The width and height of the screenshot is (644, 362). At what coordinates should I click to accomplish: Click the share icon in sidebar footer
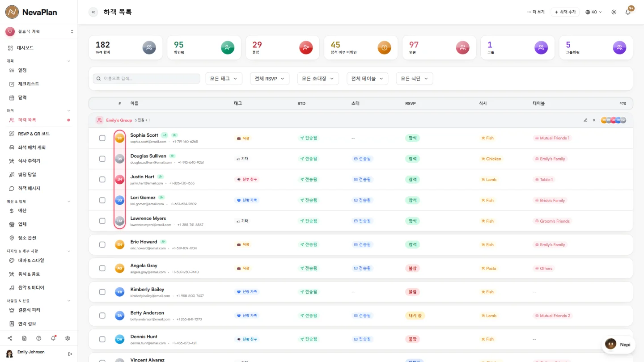(10, 338)
